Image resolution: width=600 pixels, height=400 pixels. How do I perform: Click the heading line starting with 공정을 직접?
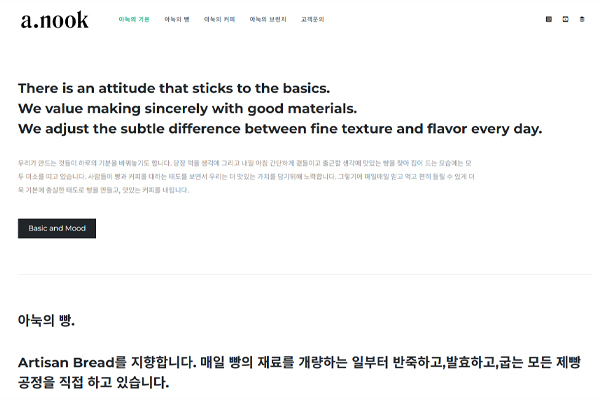point(93,383)
